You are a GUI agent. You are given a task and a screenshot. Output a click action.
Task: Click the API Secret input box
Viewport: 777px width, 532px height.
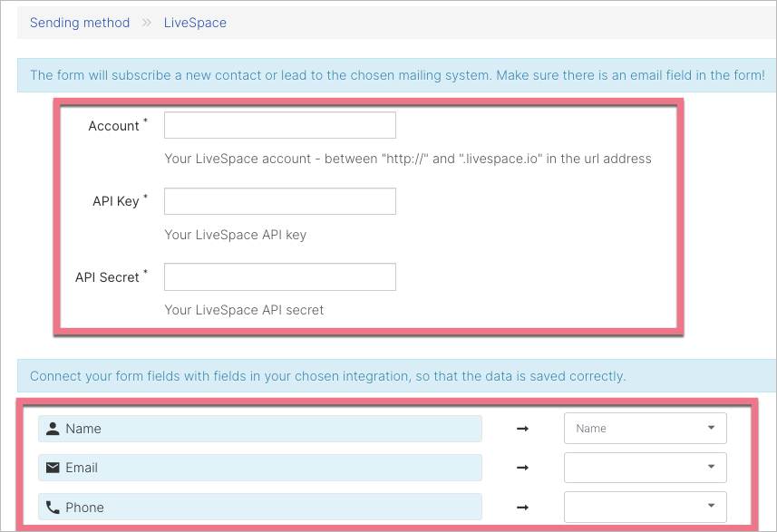(279, 277)
